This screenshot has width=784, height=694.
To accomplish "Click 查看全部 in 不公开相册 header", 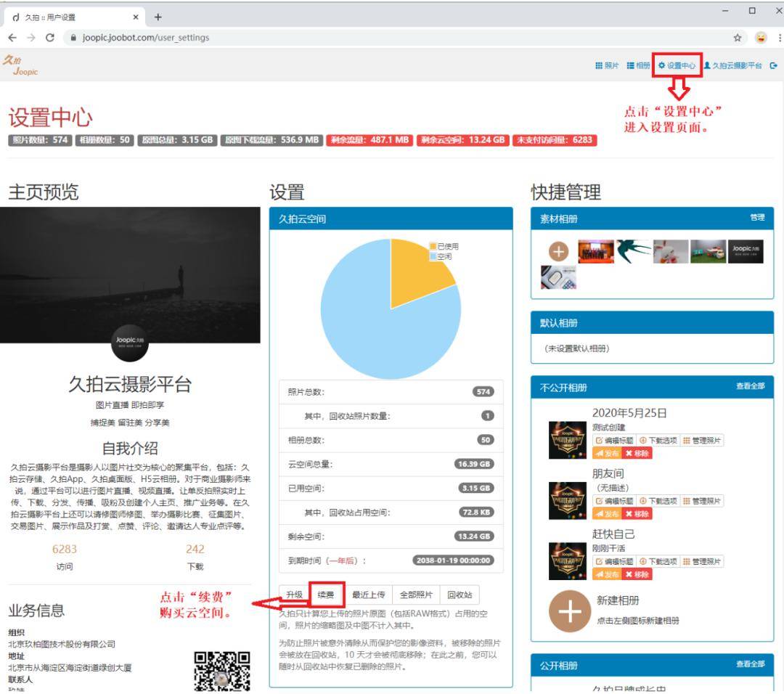I will [x=750, y=386].
